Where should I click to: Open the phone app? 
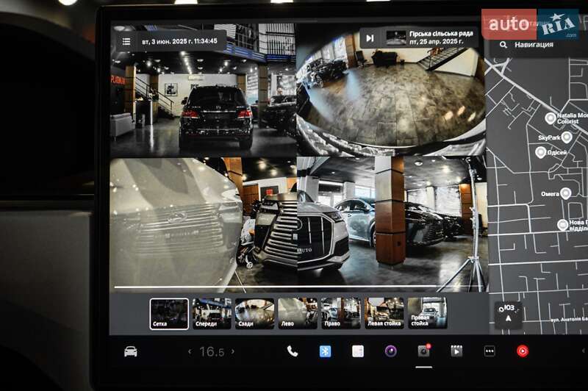pos(292,351)
